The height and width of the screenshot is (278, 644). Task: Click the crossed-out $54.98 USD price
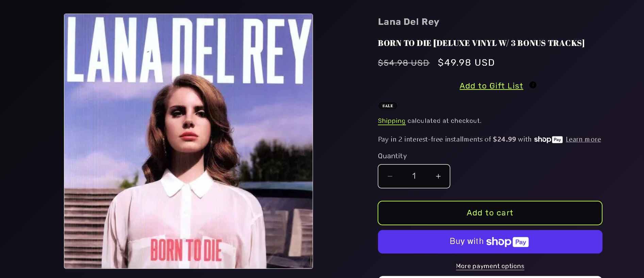point(404,63)
